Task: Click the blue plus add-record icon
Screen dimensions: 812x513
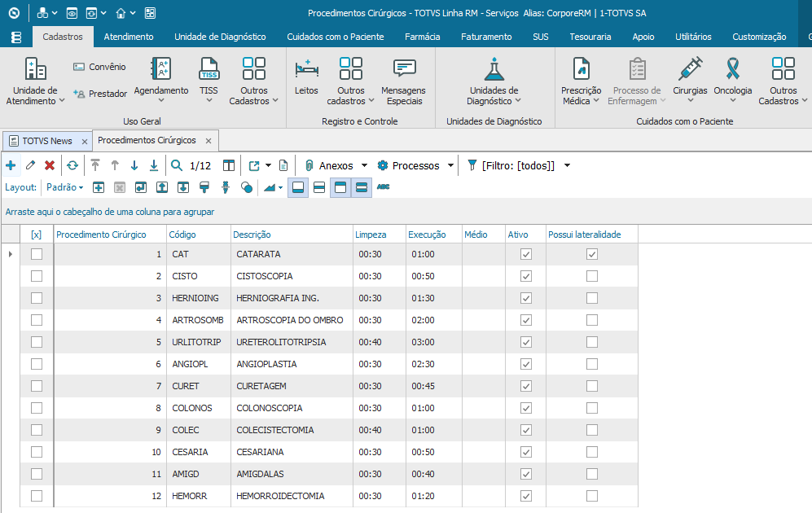Action: pyautogui.click(x=11, y=165)
